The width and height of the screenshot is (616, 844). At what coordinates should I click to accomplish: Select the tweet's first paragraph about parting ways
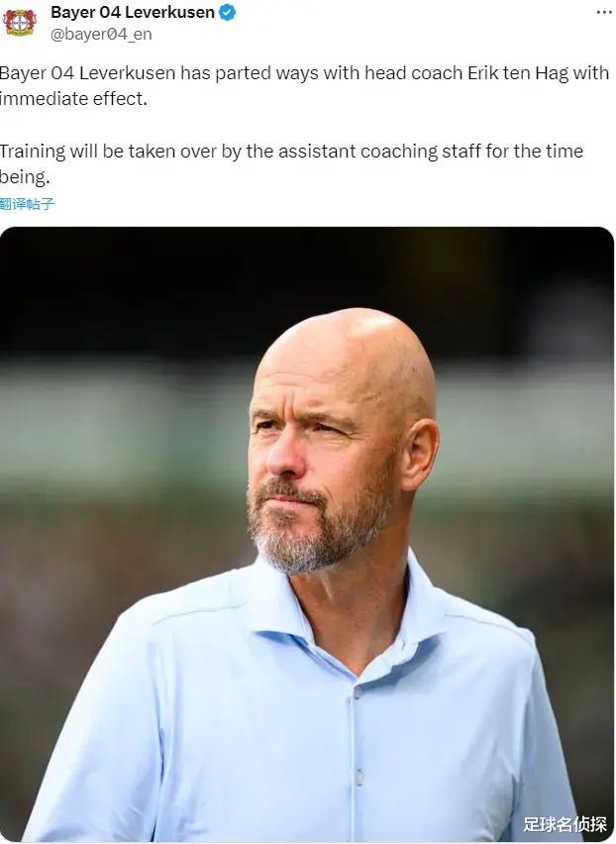tap(304, 85)
